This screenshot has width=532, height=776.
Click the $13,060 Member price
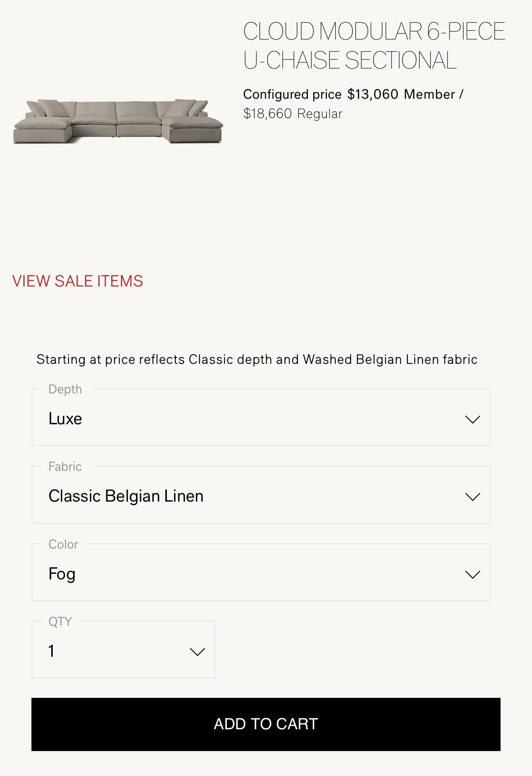(373, 94)
